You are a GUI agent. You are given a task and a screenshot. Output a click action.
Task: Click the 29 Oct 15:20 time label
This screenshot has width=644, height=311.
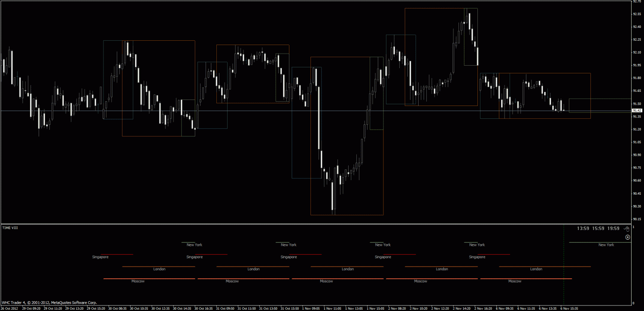[x=96, y=308]
